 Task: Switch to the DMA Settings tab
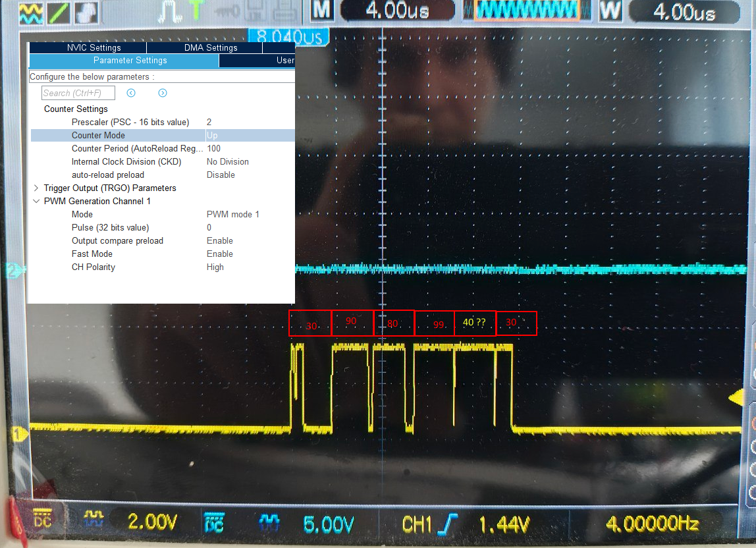211,47
